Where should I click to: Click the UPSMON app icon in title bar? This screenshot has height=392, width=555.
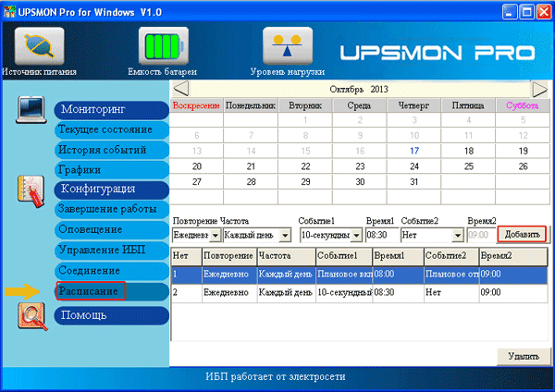(x=9, y=12)
